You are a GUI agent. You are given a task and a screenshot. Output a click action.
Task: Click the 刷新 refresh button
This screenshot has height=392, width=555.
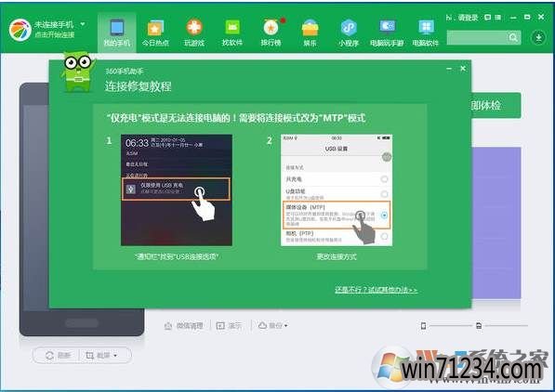click(x=58, y=355)
